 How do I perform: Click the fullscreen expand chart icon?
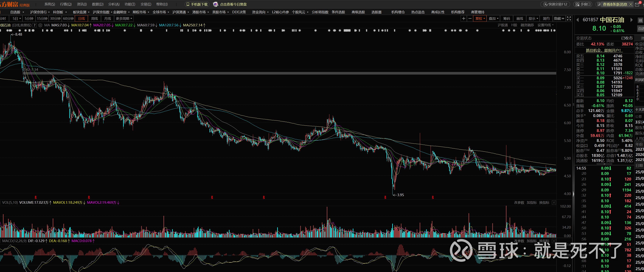tap(569, 18)
